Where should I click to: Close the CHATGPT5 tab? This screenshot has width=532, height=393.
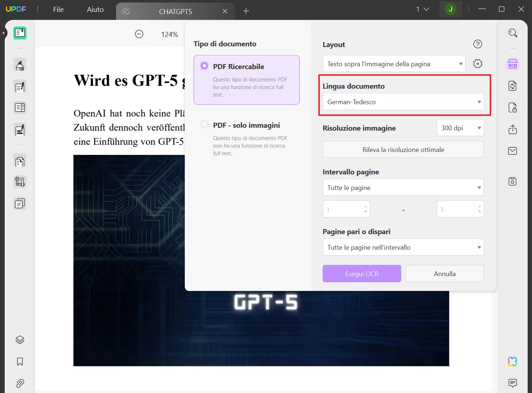(225, 12)
